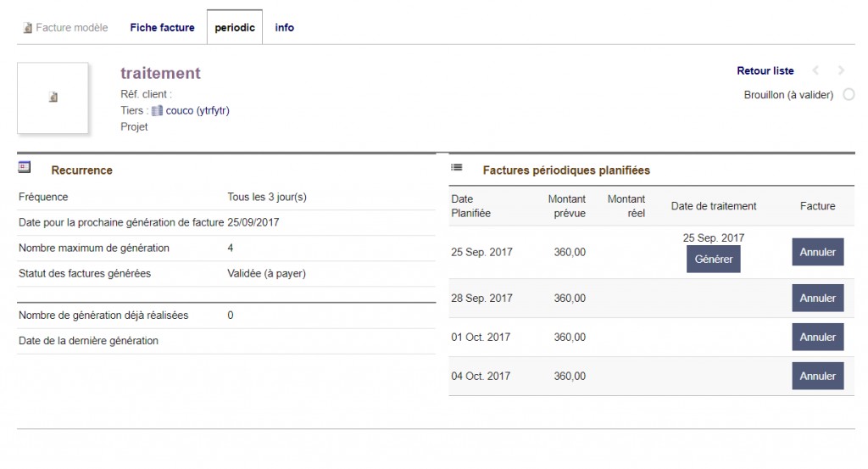This screenshot has height=469, width=868.
Task: Click the Recurrence calendar icon
Action: tap(25, 167)
